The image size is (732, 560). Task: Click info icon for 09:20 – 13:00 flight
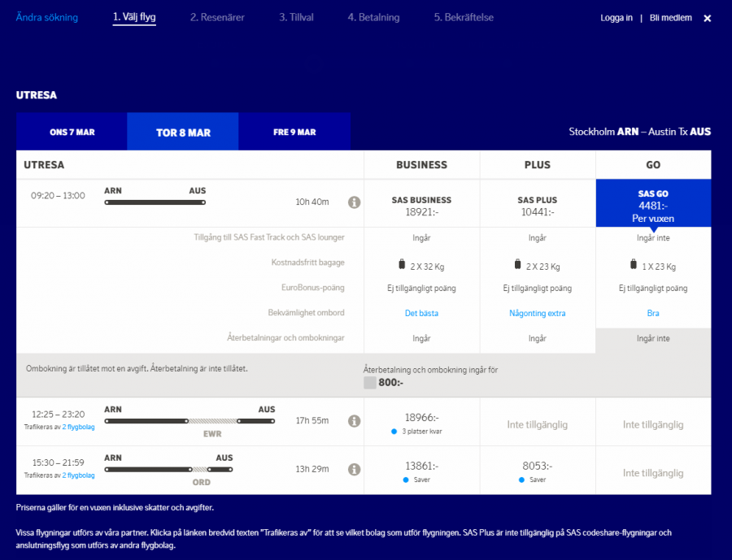pos(354,202)
